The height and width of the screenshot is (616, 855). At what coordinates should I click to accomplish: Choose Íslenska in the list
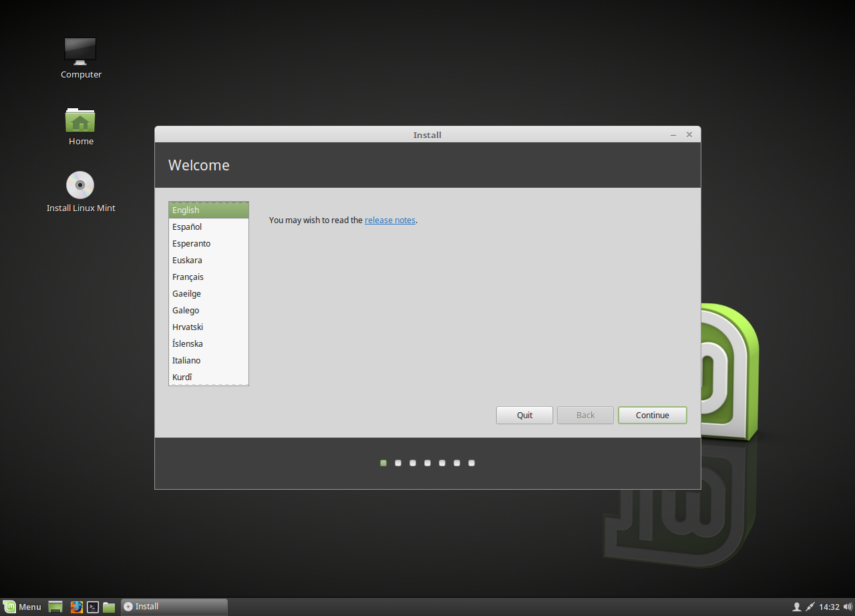[x=208, y=343]
